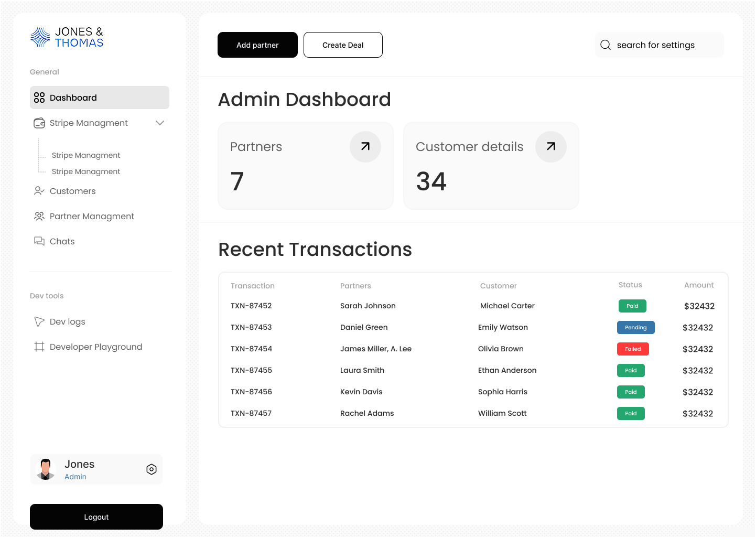Image resolution: width=756 pixels, height=538 pixels.
Task: Select the Dashboard icon in the sidebar
Action: pos(39,97)
